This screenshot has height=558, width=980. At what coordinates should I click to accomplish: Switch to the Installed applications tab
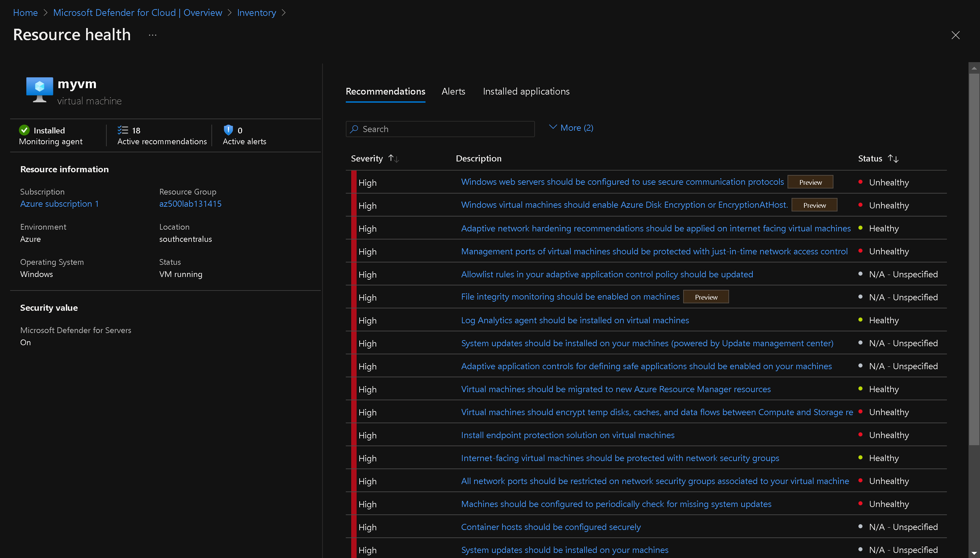[x=526, y=91]
